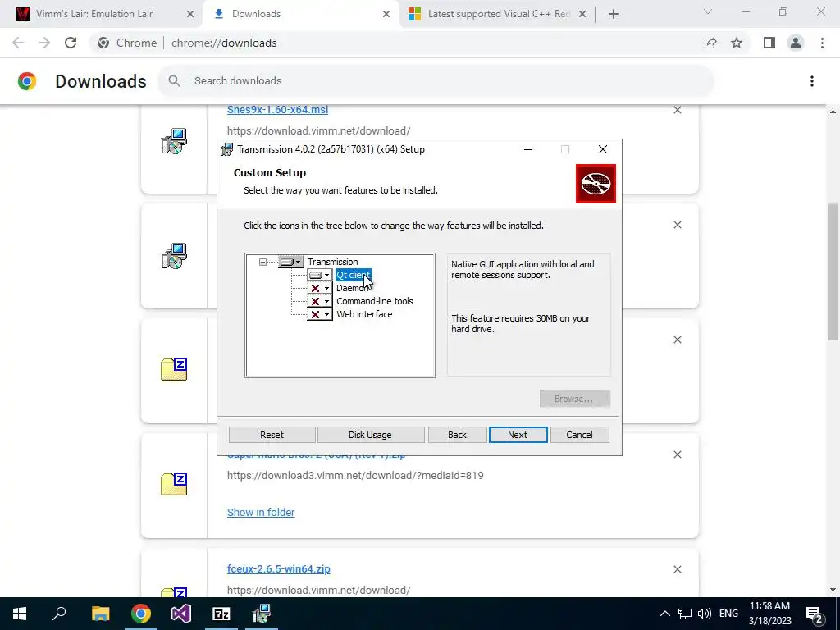840x630 pixels.
Task: Remove the Super Mario Bros zip entry
Action: (678, 454)
